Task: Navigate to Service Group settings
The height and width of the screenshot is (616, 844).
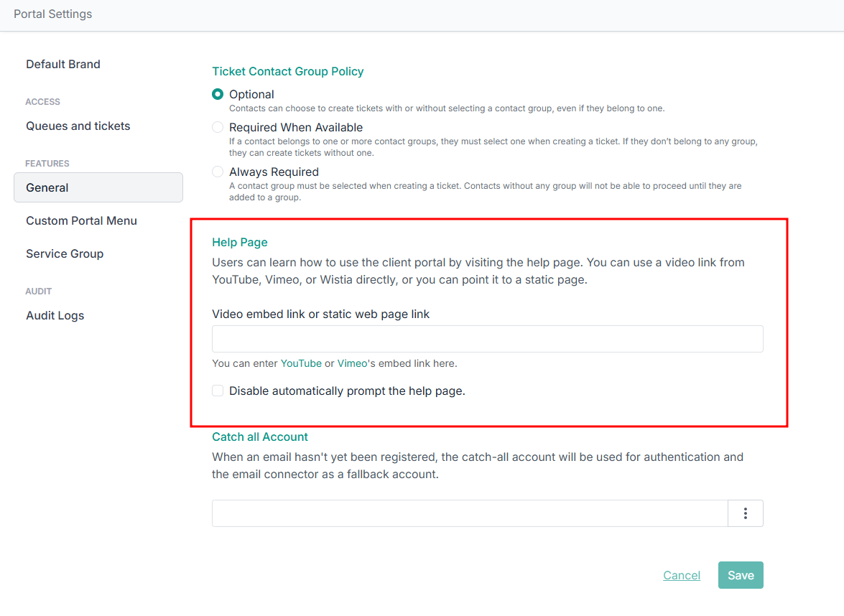Action: click(x=65, y=253)
